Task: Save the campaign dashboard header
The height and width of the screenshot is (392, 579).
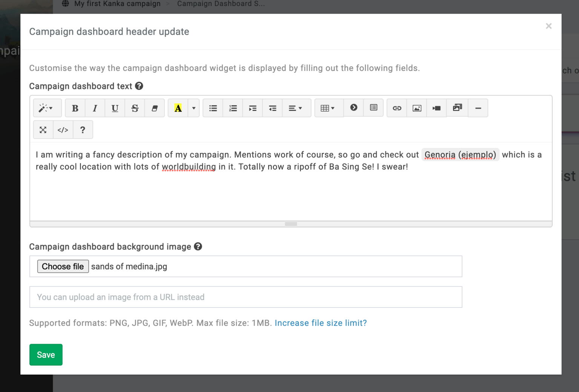Action: 46,354
